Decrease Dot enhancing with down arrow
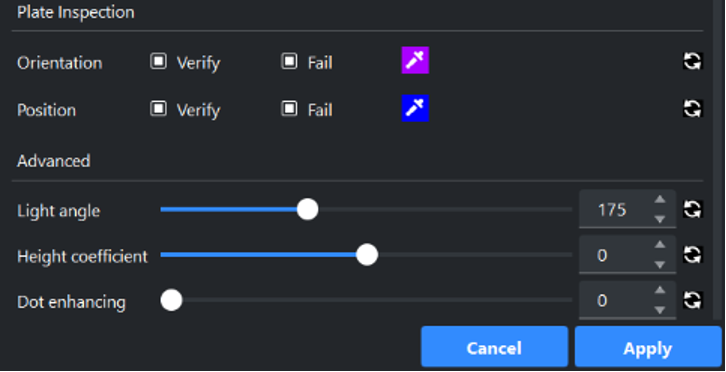This screenshot has height=372, width=726. [x=660, y=310]
